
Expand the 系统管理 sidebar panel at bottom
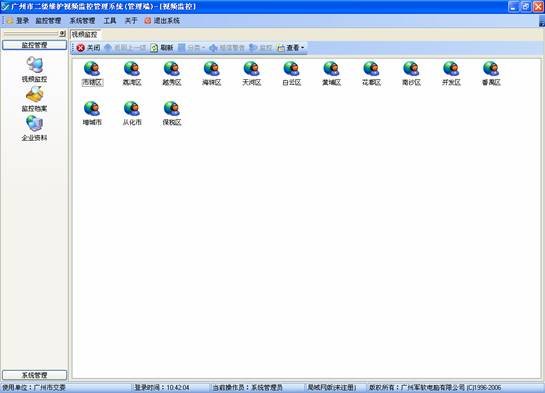pos(34,375)
